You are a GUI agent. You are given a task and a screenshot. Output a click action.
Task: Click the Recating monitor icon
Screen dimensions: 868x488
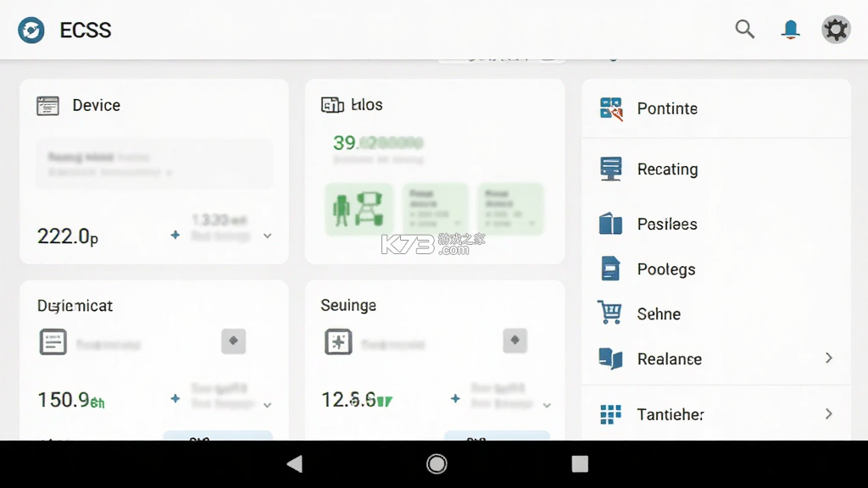pyautogui.click(x=610, y=169)
